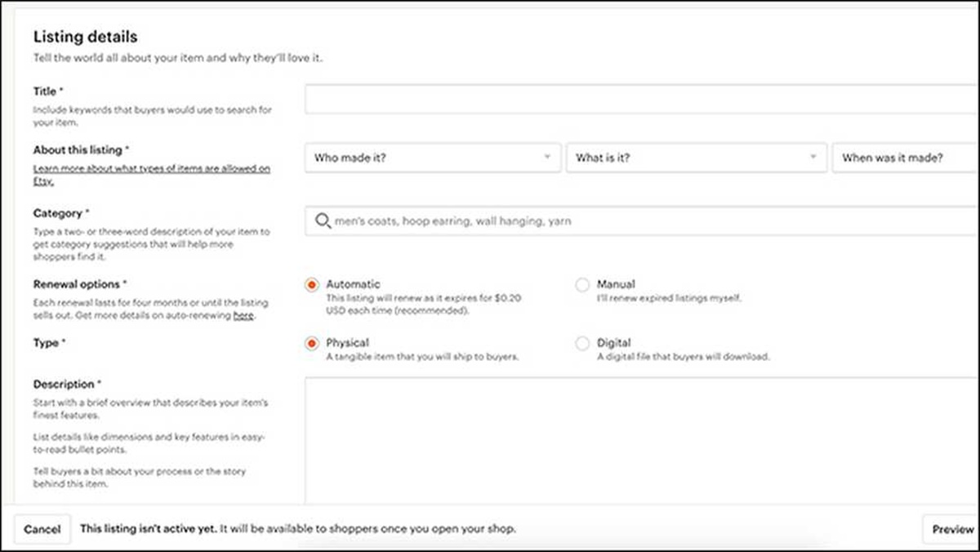The image size is (980, 552).
Task: Click the 'Description' field label
Action: coord(64,384)
